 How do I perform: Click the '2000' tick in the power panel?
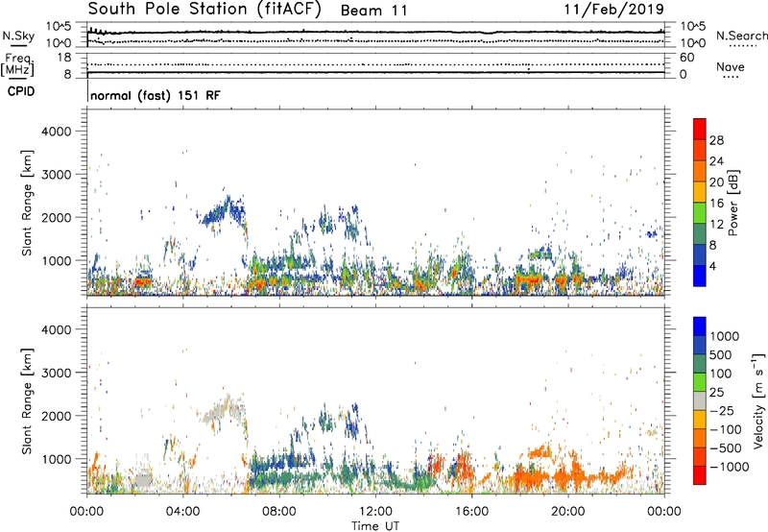tap(57, 217)
